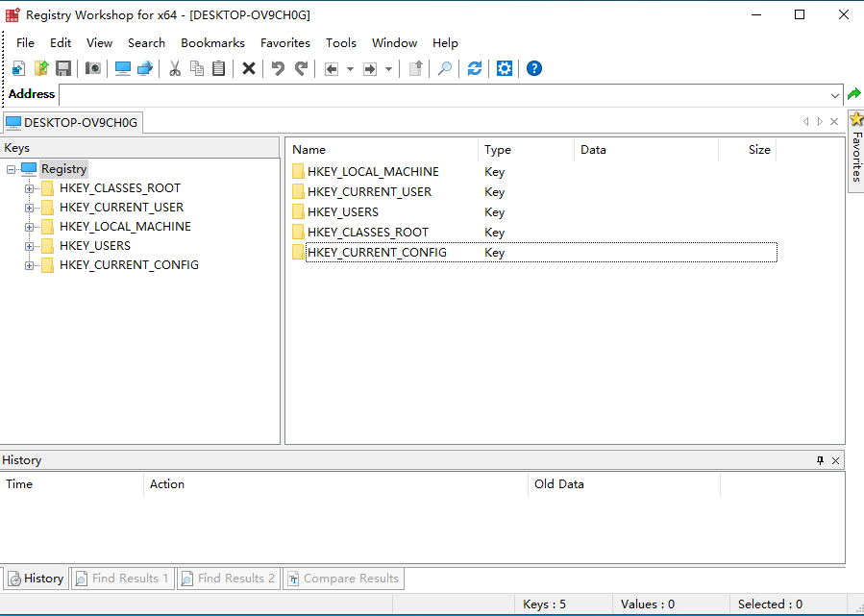Switch to the Find Results 1 tab
Screen dimensions: 864x616
click(x=122, y=579)
